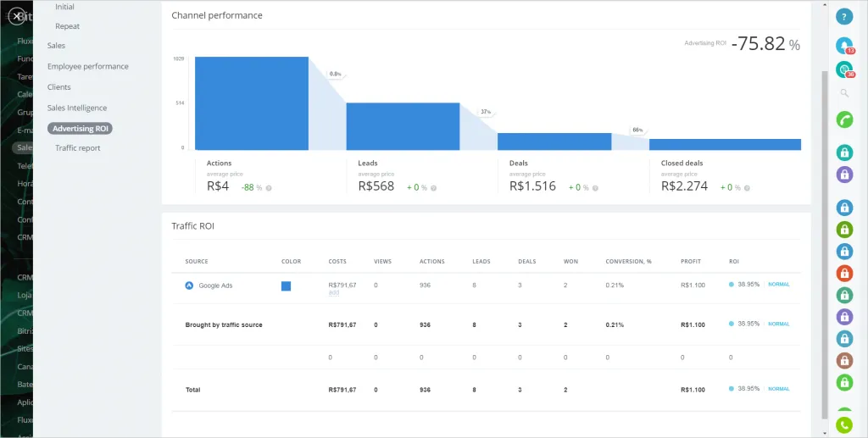Click help icon beside Deals +0%

tap(595, 188)
